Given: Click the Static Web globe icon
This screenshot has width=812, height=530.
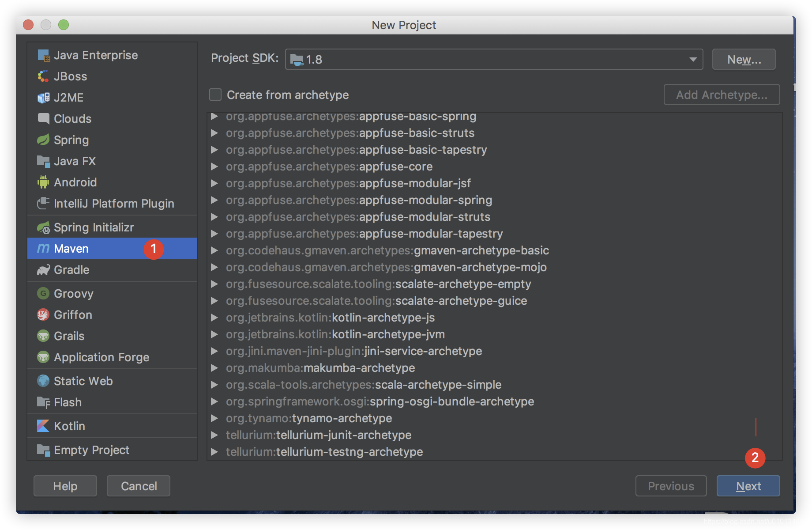Looking at the screenshot, I should 43,381.
